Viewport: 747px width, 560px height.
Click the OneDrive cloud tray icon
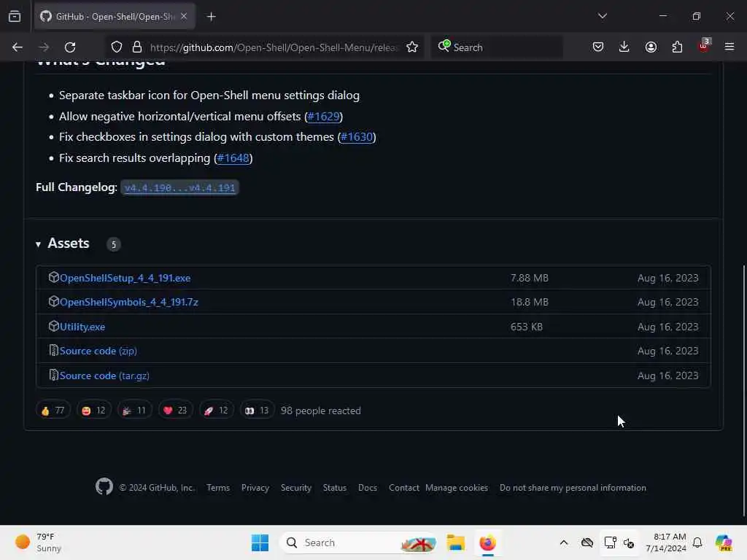click(x=587, y=542)
